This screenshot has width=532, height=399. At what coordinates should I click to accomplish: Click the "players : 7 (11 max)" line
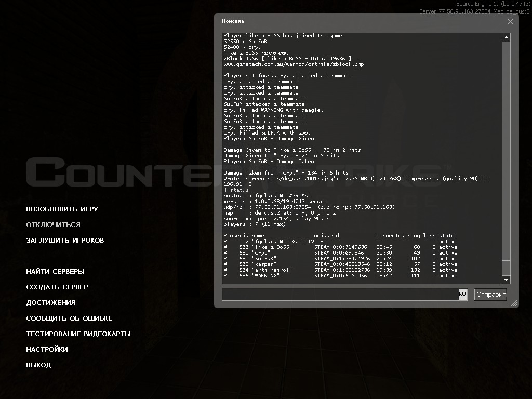[x=255, y=224]
